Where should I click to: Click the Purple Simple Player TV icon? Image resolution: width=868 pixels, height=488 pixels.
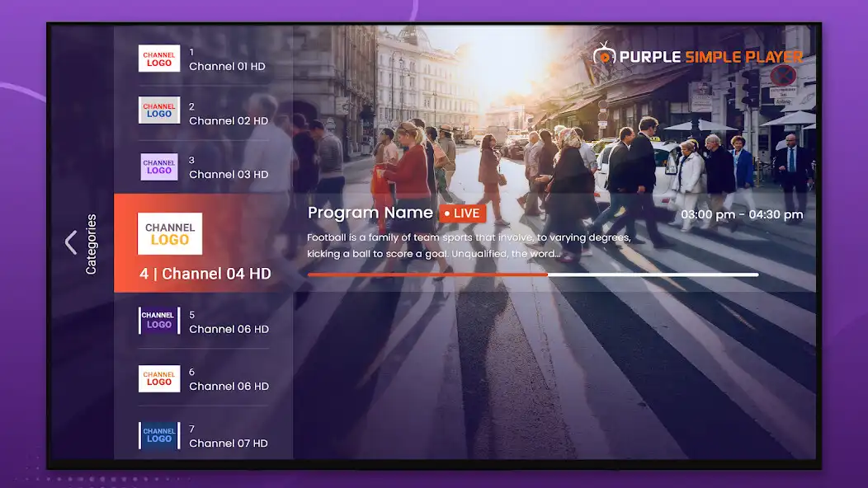[x=606, y=56]
